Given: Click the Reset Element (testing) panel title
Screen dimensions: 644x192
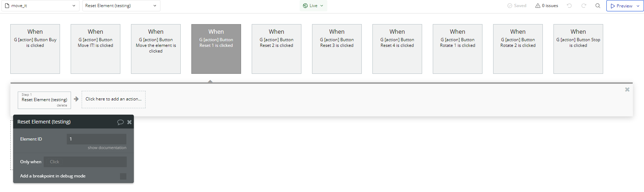Looking at the screenshot, I should pyautogui.click(x=44, y=122).
